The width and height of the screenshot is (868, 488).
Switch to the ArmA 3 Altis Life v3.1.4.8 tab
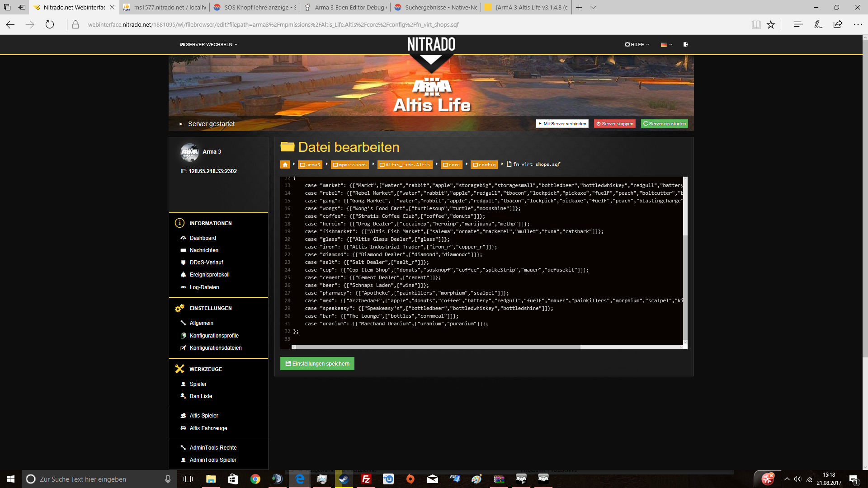(527, 7)
